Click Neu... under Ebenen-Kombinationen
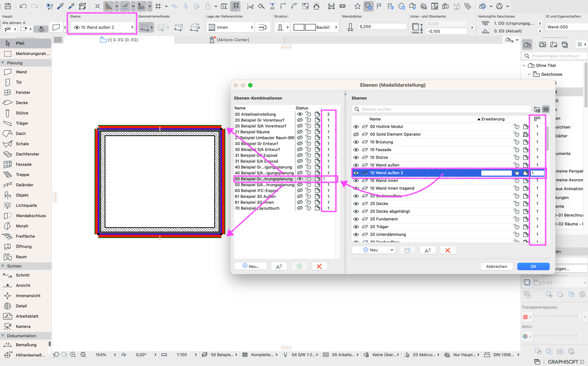Image resolution: width=588 pixels, height=366 pixels. coord(251,266)
